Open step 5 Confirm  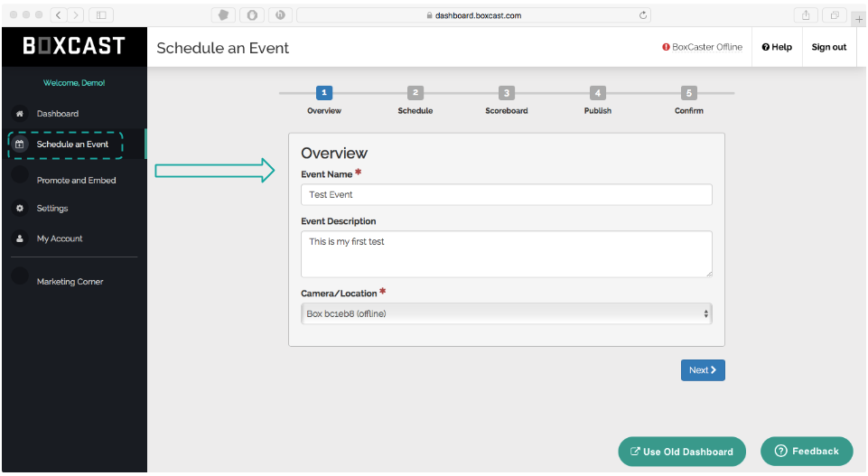click(688, 93)
